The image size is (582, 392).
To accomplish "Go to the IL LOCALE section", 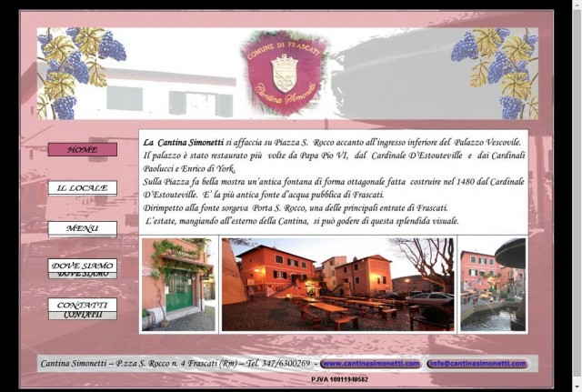I will (83, 188).
